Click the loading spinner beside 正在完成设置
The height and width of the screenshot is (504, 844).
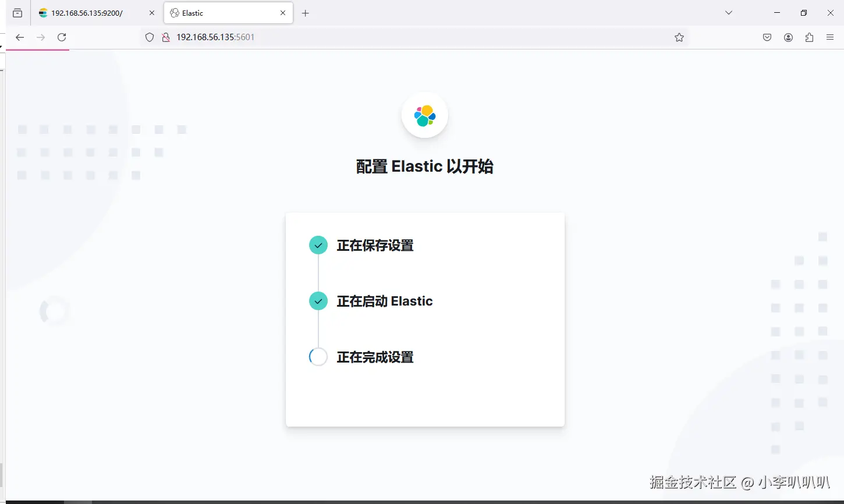(x=318, y=357)
